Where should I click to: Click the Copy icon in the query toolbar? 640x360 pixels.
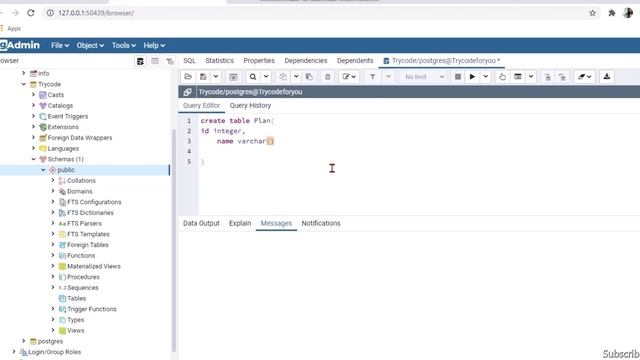(283, 77)
